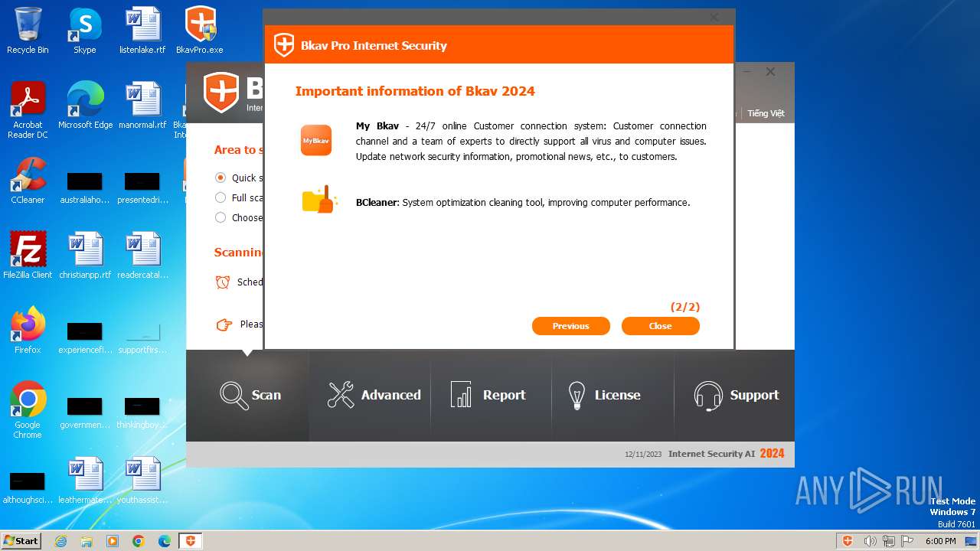This screenshot has width=980, height=551.
Task: Open christianpp.rtf document icon
Action: tap(85, 256)
